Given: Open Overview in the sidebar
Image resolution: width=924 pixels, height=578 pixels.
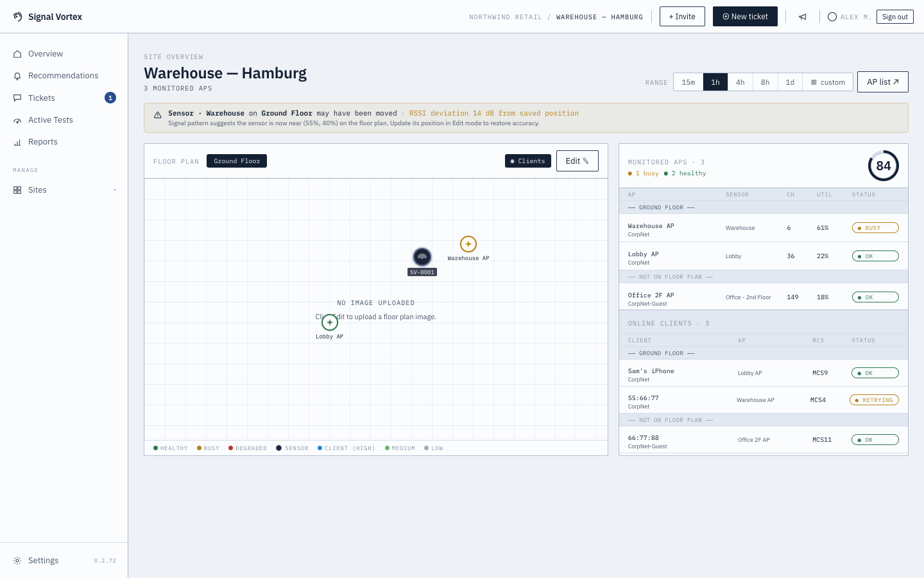Looking at the screenshot, I should [x=64, y=54].
